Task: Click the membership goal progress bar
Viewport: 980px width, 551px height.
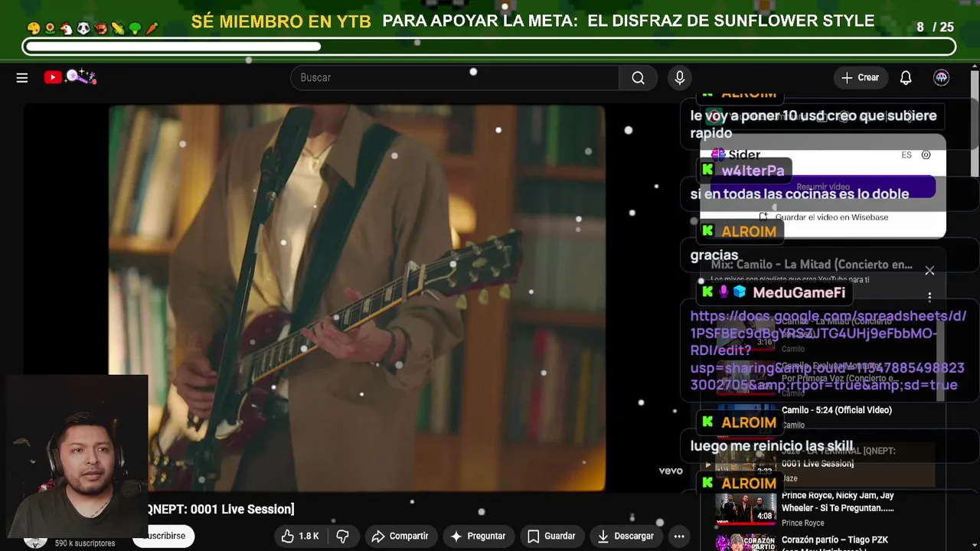Action: (489, 47)
